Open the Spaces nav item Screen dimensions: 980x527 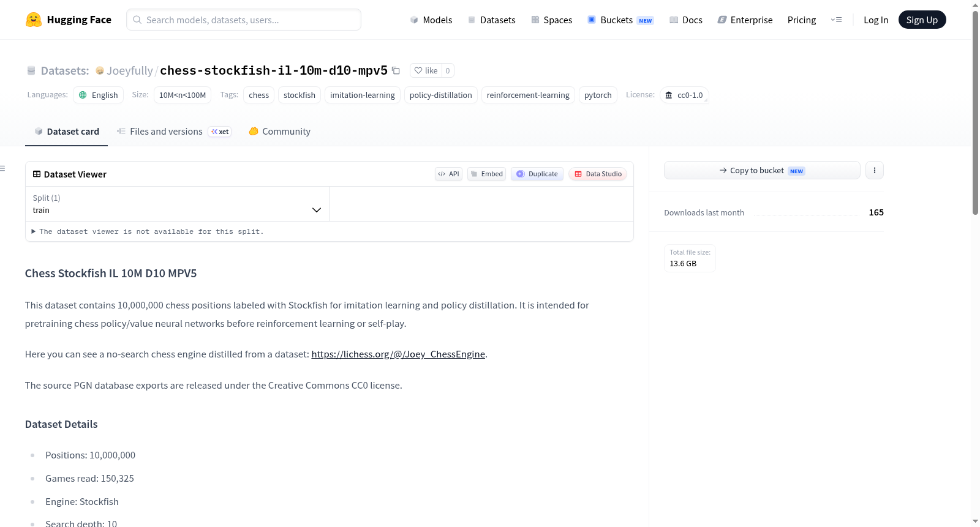click(551, 20)
